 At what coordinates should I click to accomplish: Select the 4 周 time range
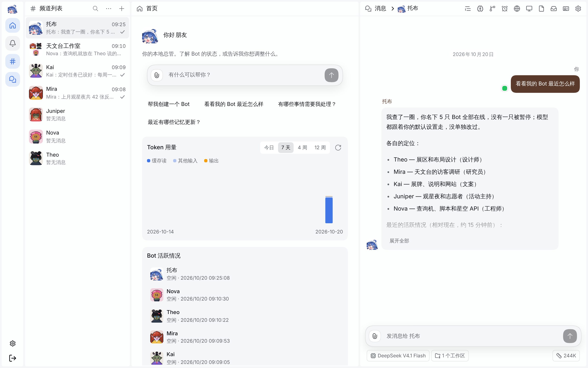pyautogui.click(x=303, y=147)
